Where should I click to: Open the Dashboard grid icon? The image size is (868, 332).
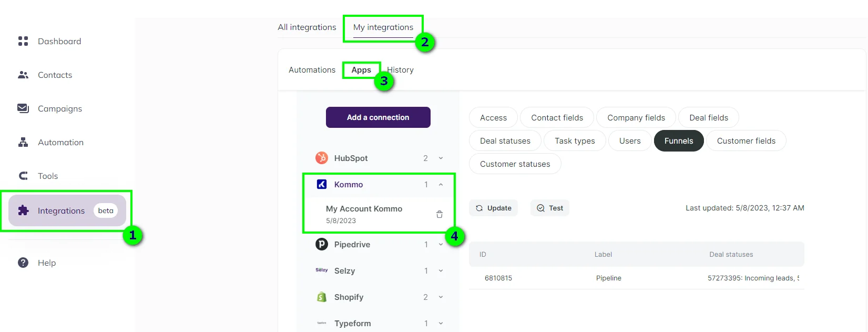point(23,41)
